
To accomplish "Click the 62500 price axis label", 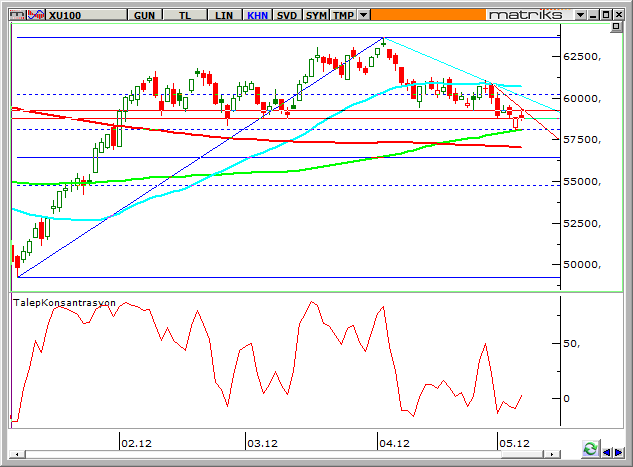I will [x=582, y=57].
